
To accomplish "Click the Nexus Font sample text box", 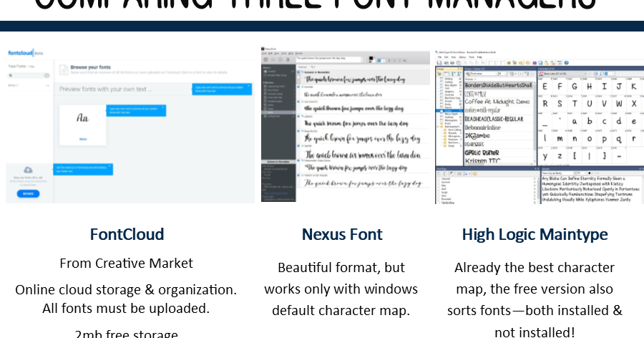I will coord(328,59).
